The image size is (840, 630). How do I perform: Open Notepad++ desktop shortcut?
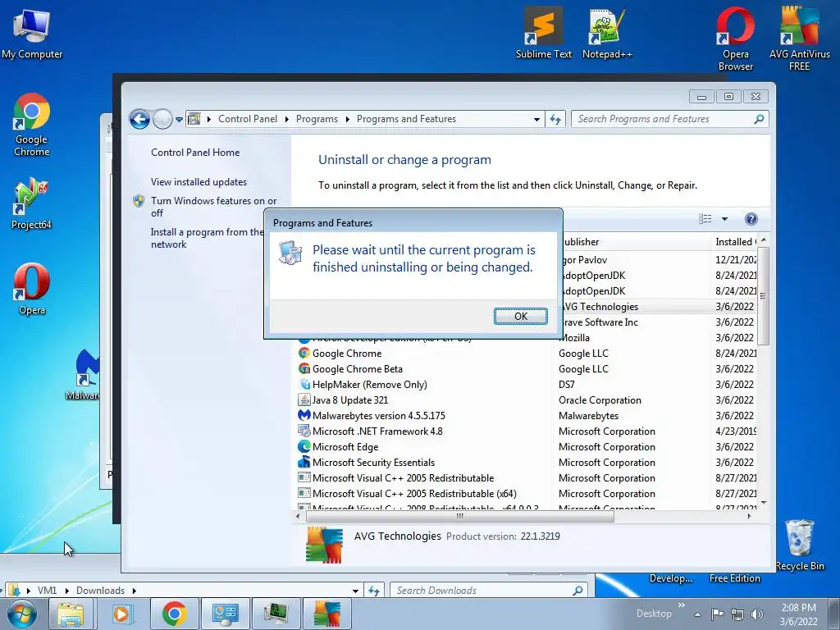pyautogui.click(x=607, y=33)
